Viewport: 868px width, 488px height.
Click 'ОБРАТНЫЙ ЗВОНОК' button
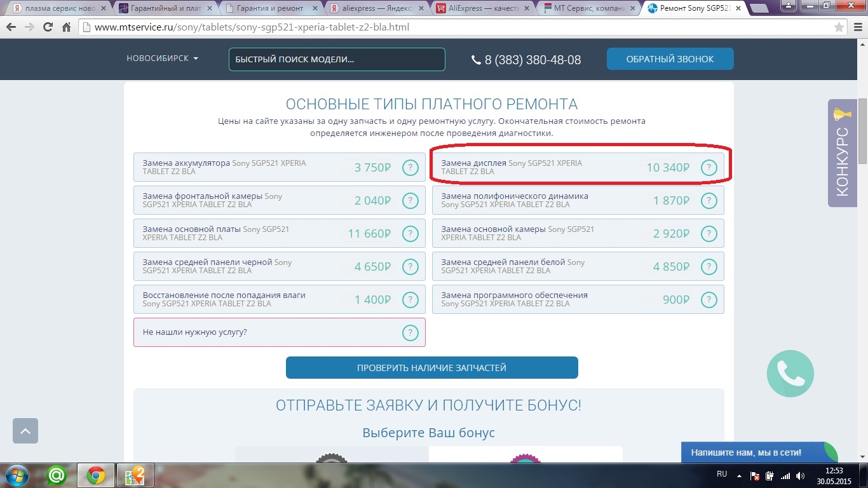[670, 59]
